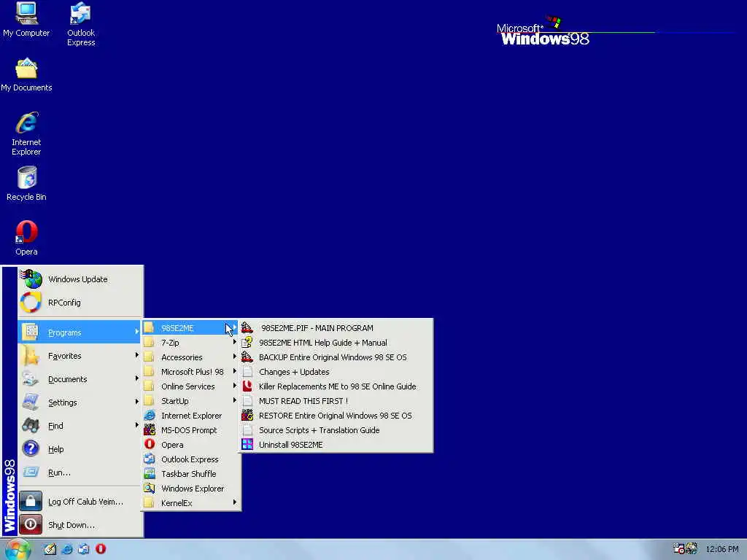Click Shut Down power icon
The image size is (747, 560).
31,524
